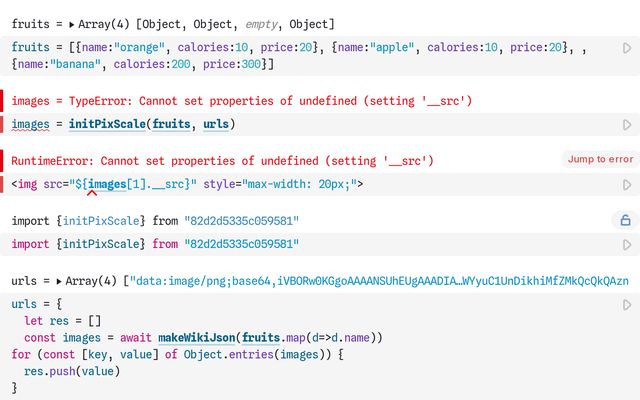The image size is (640, 400).
Task: Click the underlined images variable name
Action: (x=31, y=125)
